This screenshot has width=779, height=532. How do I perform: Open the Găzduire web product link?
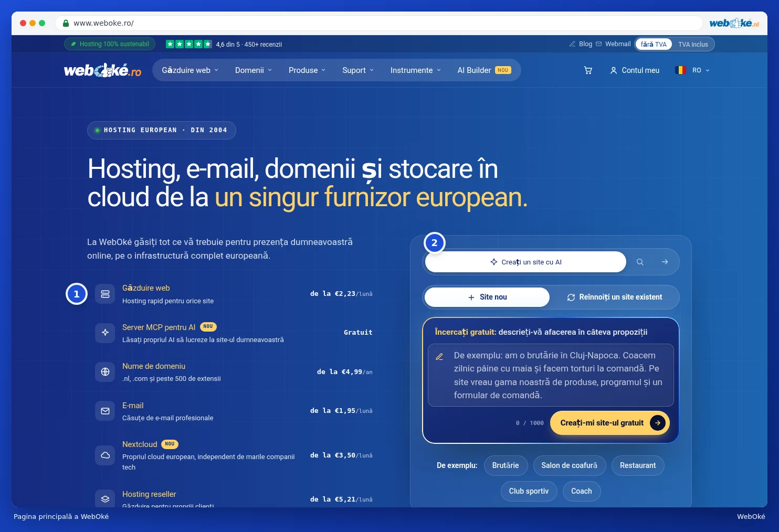[146, 288]
